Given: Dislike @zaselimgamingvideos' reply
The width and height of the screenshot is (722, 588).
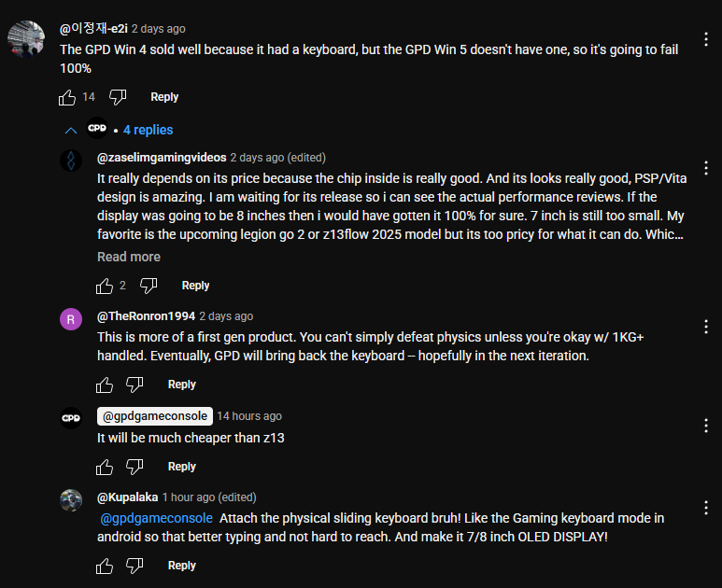Looking at the screenshot, I should click(x=149, y=286).
